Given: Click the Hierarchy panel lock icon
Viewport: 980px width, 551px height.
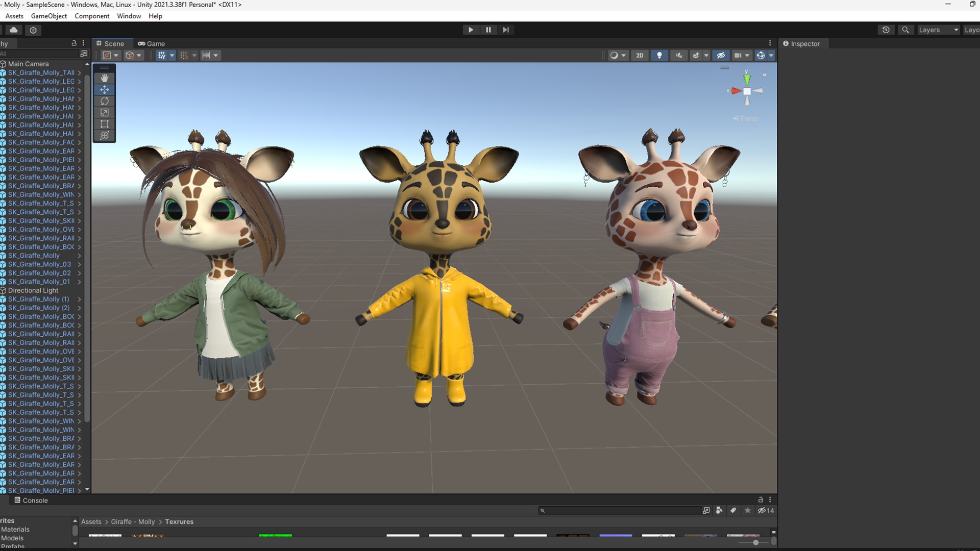Looking at the screenshot, I should pyautogui.click(x=73, y=43).
